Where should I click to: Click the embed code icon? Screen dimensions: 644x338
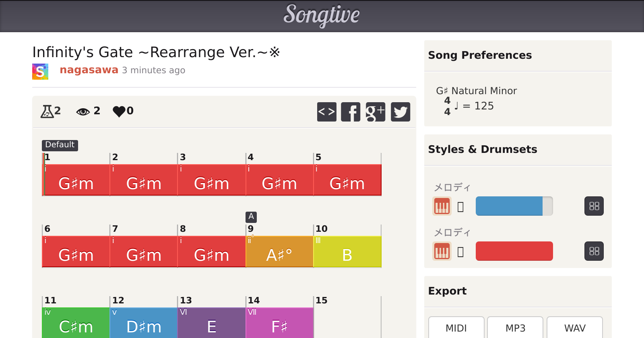pyautogui.click(x=326, y=112)
